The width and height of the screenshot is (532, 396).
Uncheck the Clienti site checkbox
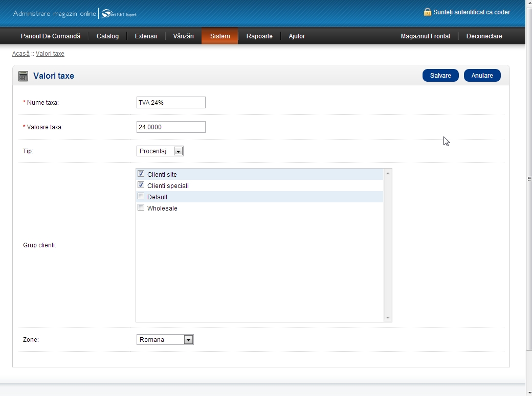(x=141, y=174)
